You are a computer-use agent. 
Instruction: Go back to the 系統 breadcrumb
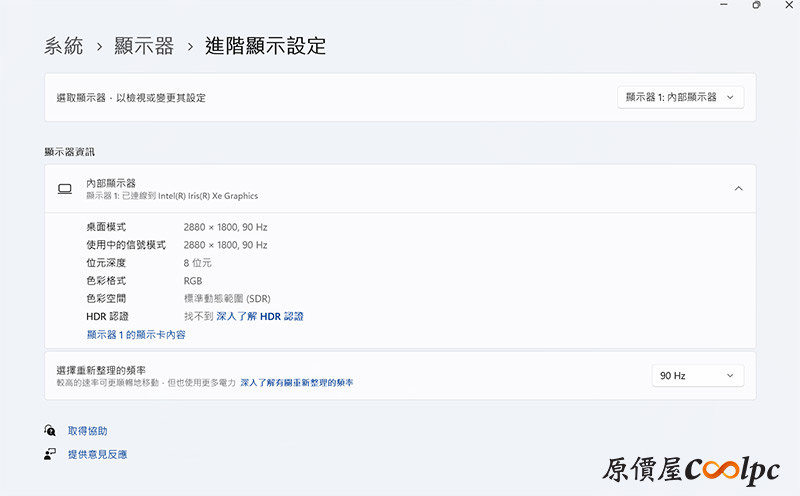(x=64, y=46)
